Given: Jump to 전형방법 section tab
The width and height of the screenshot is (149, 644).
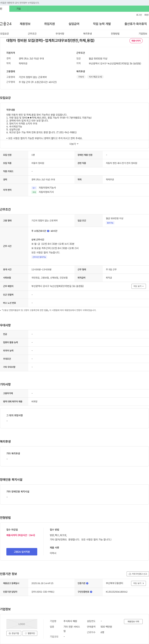Looking at the screenshot, I should [x=115, y=33].
